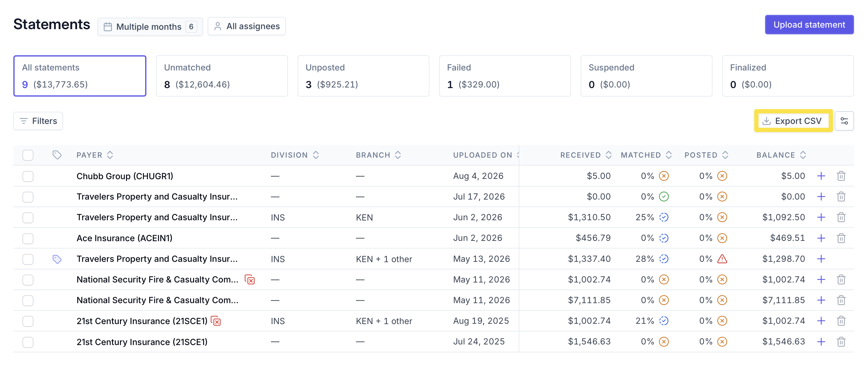The width and height of the screenshot is (868, 373).
Task: Click the Upload statement button
Action: tap(809, 25)
